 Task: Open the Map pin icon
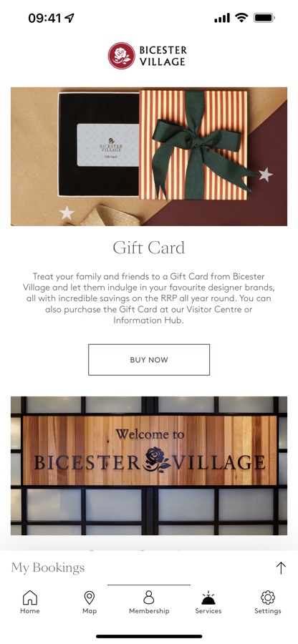90,597
